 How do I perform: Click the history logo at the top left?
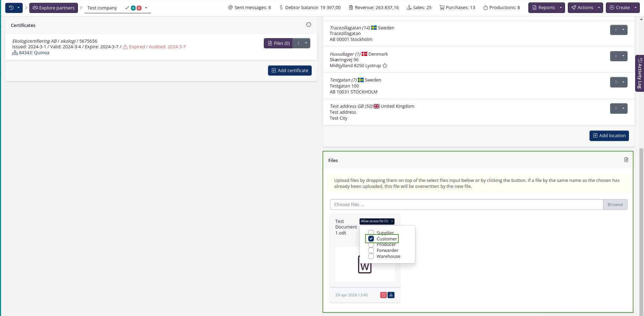[x=10, y=7]
